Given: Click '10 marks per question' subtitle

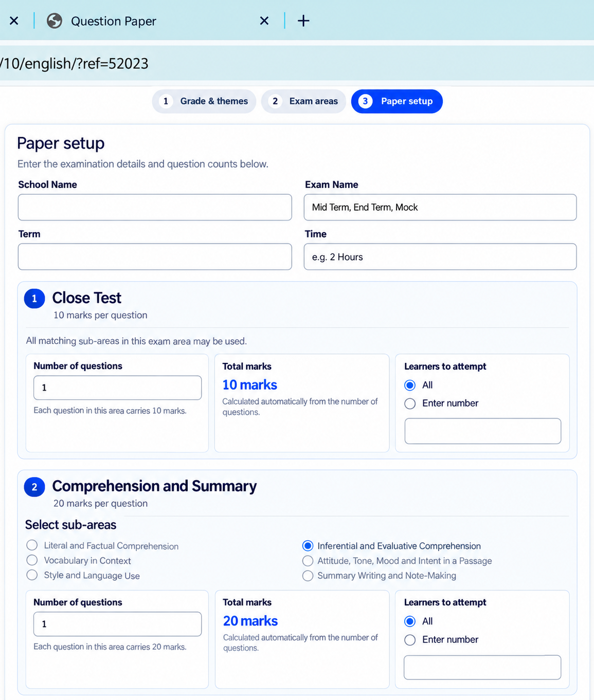Looking at the screenshot, I should pos(100,315).
